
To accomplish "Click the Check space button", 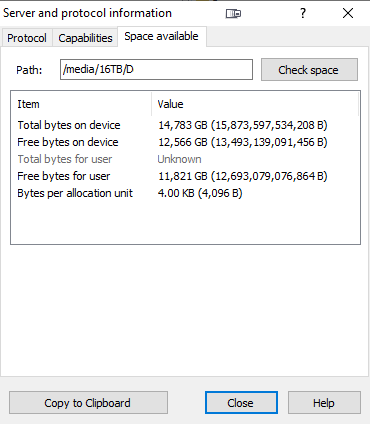I will [309, 70].
